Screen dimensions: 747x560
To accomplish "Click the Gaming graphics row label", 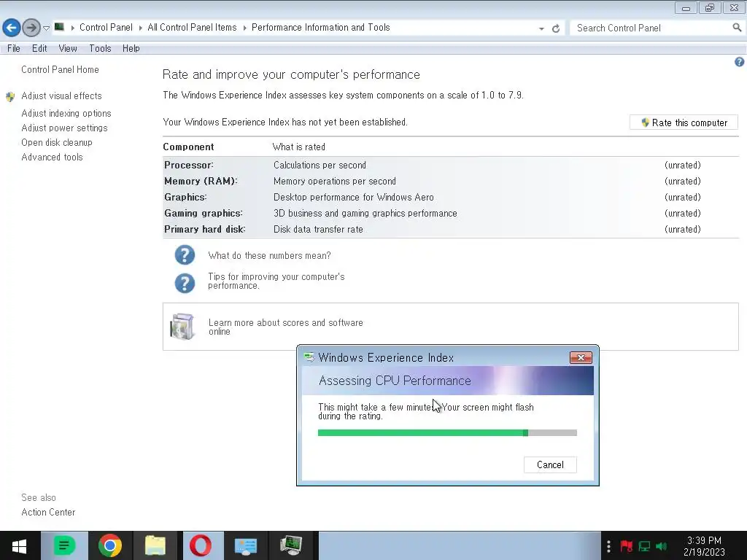I will (204, 214).
